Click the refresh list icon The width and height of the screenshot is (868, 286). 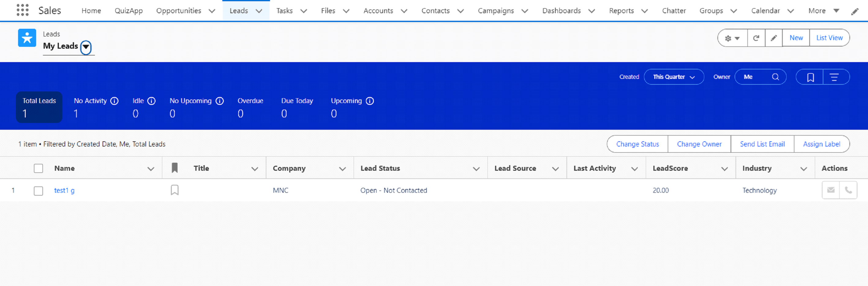point(756,38)
